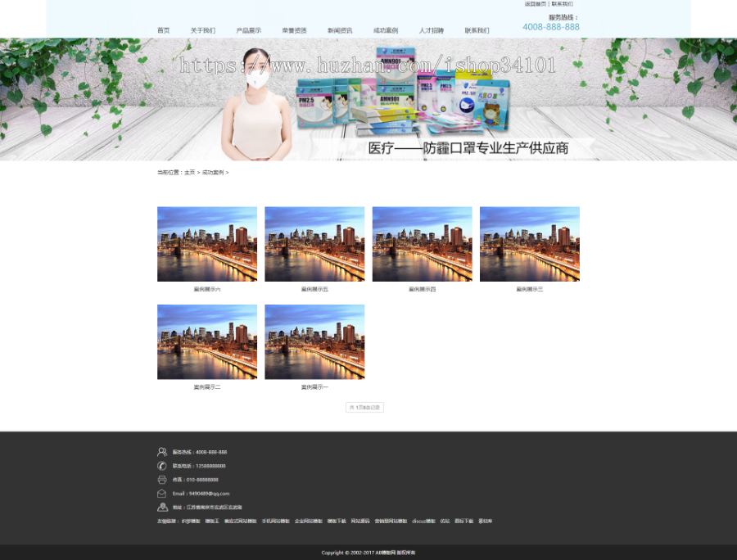This screenshot has width=737, height=560.
Task: Click the phone icon beside 联系电话
Action: pyautogui.click(x=161, y=466)
